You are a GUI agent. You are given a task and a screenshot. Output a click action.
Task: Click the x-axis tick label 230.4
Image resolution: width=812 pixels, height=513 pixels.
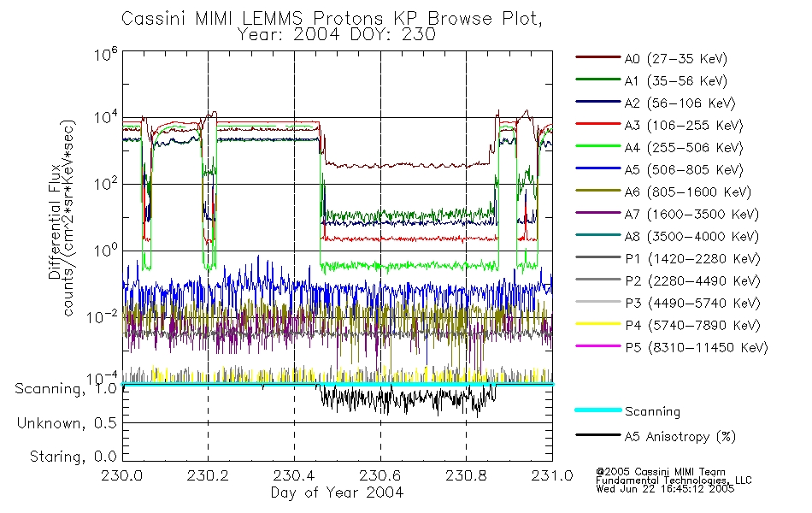point(294,475)
